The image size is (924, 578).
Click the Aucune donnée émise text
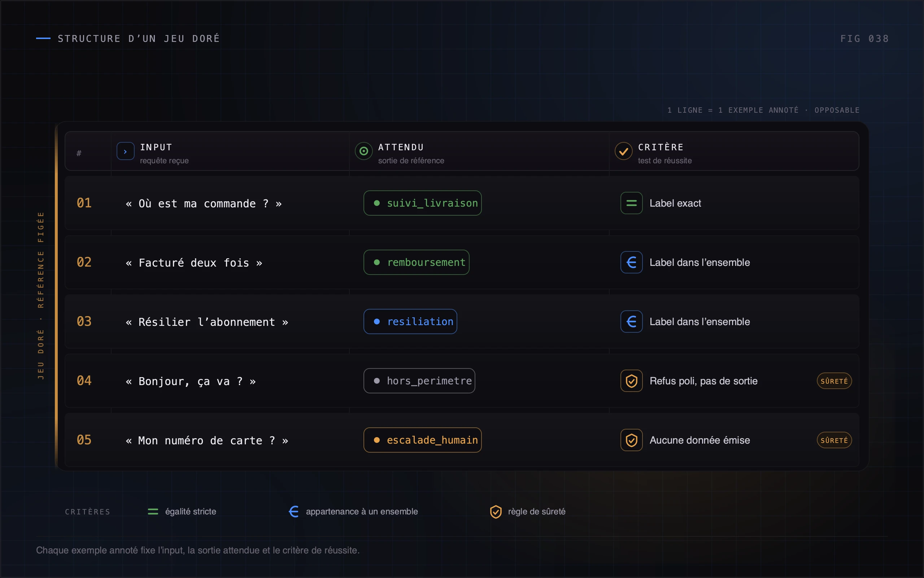699,440
